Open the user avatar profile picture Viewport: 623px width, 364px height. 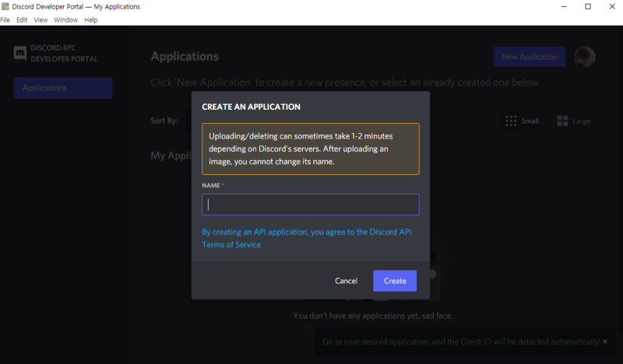(585, 57)
